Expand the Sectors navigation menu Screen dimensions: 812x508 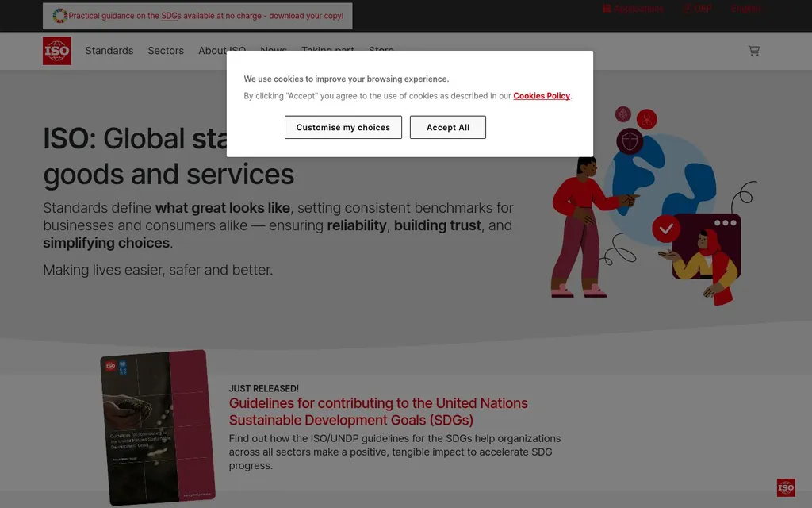166,51
